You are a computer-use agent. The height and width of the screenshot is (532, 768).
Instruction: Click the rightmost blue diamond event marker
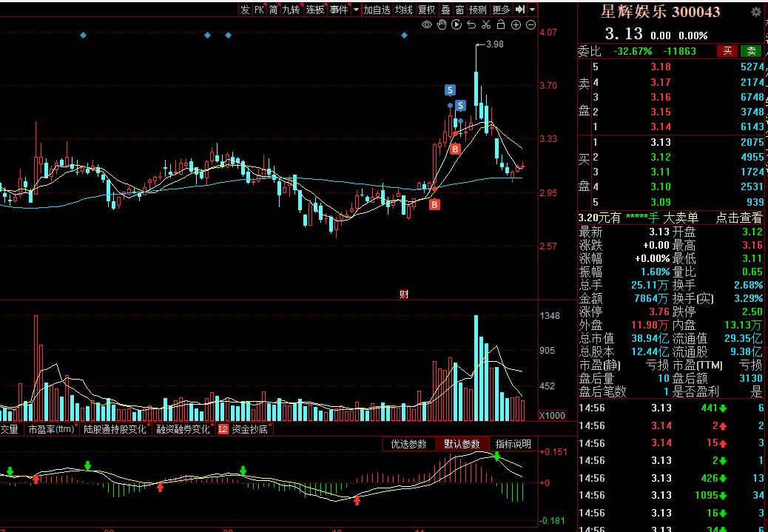click(405, 36)
